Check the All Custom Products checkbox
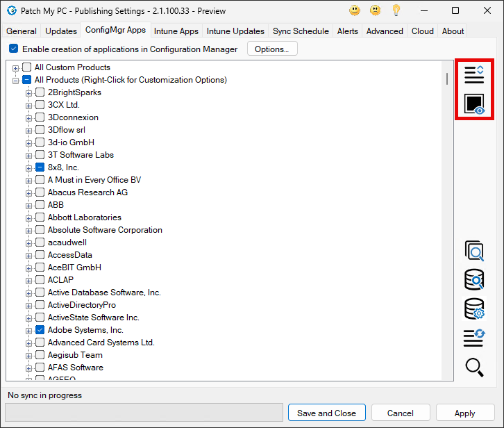 (26, 67)
